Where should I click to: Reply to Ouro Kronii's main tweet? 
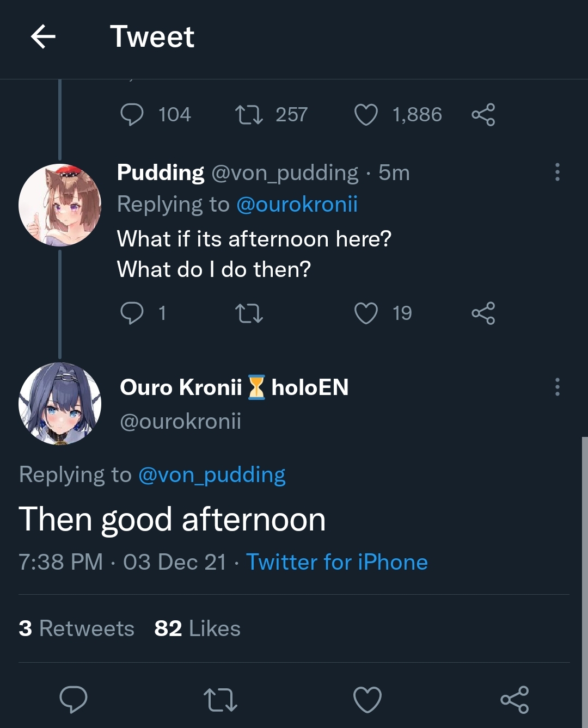(73, 699)
